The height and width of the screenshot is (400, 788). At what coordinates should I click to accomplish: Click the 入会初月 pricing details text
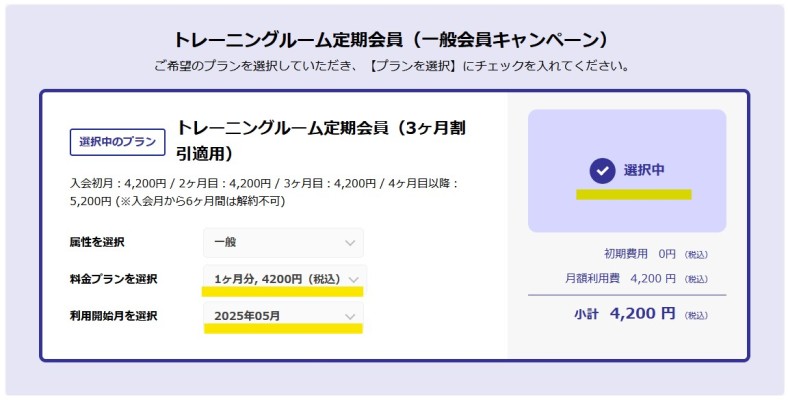coord(264,192)
